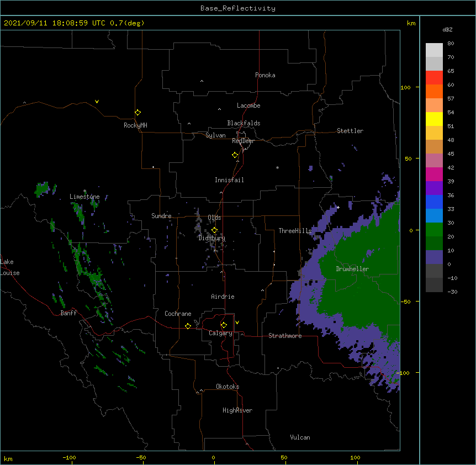Image resolution: width=476 pixels, height=465 pixels.
Task: Select the white plus marker north of ThreeHills
Action: [x=338, y=207]
